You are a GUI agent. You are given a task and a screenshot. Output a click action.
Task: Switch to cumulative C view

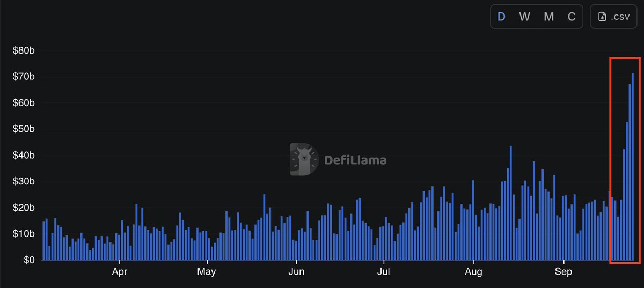click(572, 17)
